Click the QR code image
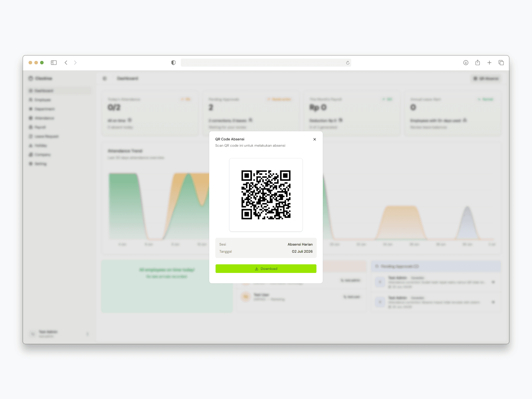 point(266,195)
